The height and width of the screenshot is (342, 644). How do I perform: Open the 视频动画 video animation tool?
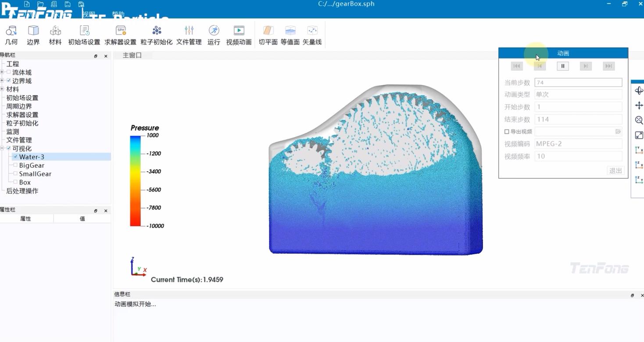[239, 35]
